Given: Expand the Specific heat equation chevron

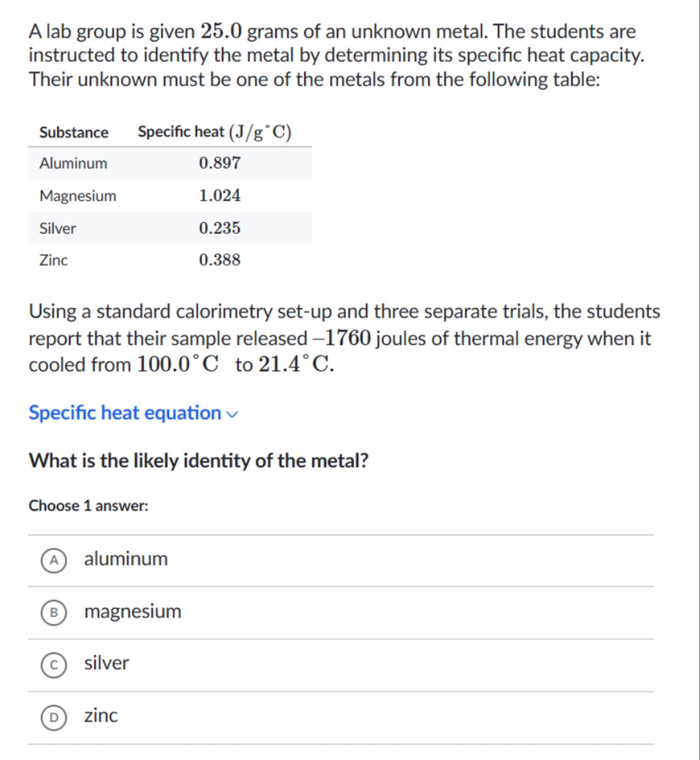Looking at the screenshot, I should coord(233,414).
